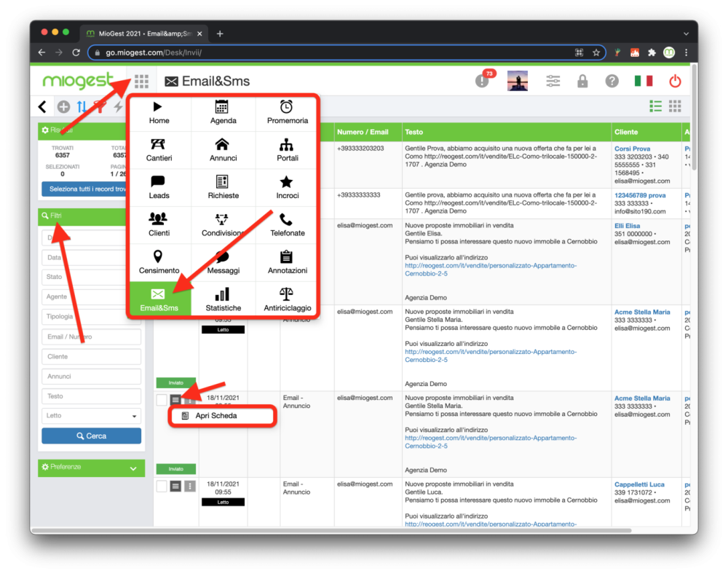This screenshot has height=574, width=728.
Task: Open Agenda from the apps menu
Action: [x=223, y=113]
